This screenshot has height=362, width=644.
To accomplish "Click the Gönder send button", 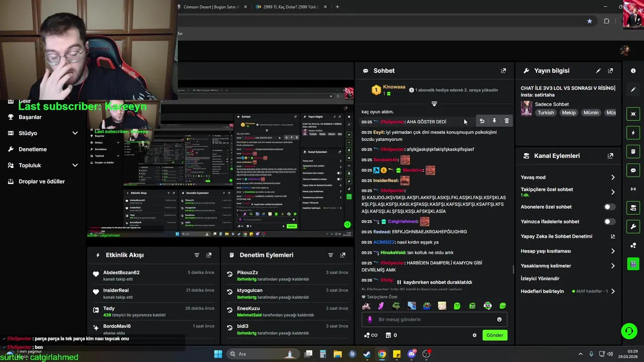I will click(495, 335).
